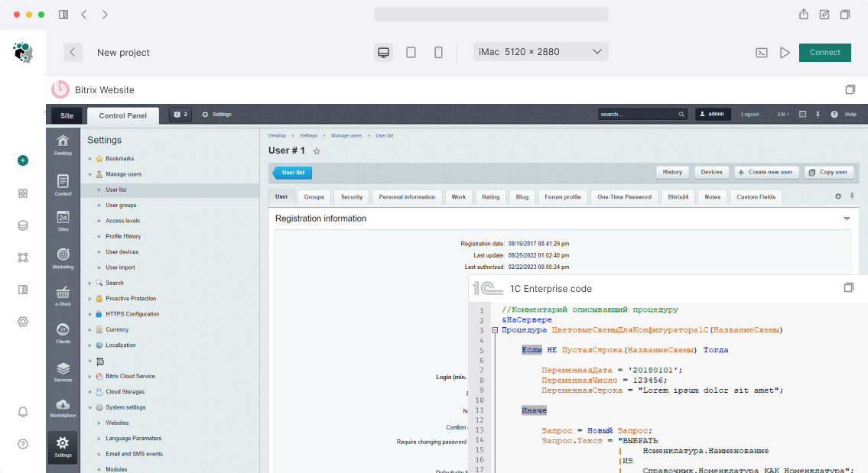
Task: Switch to the Security tab
Action: point(351,197)
